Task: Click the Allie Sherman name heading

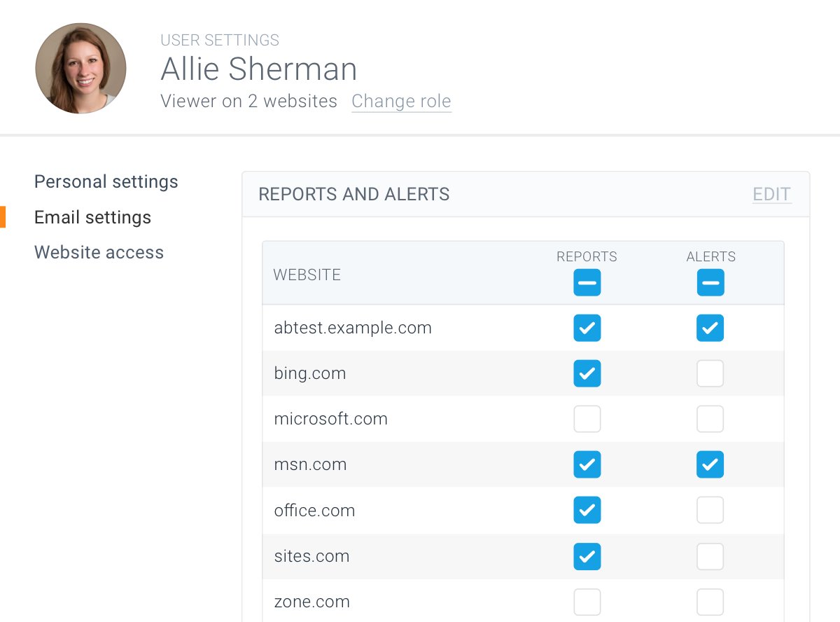Action: coord(259,69)
